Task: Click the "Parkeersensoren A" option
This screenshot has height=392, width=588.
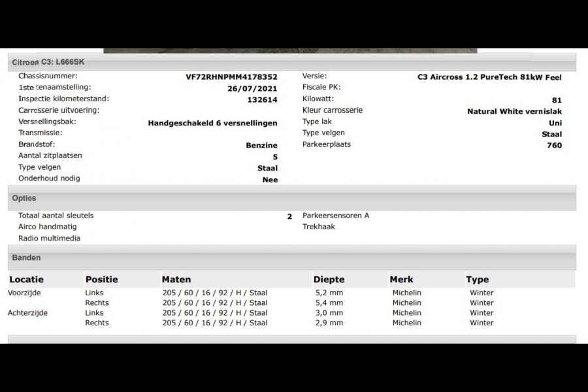Action: coord(336,216)
